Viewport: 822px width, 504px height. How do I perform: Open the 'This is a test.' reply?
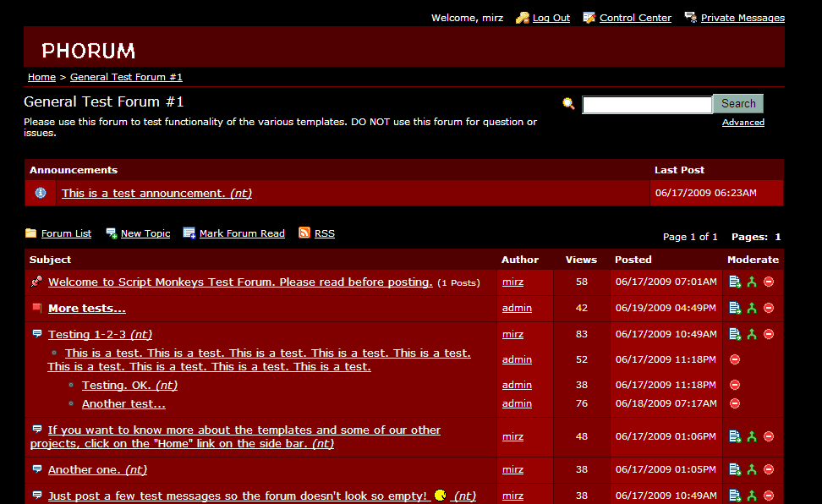tap(260, 359)
